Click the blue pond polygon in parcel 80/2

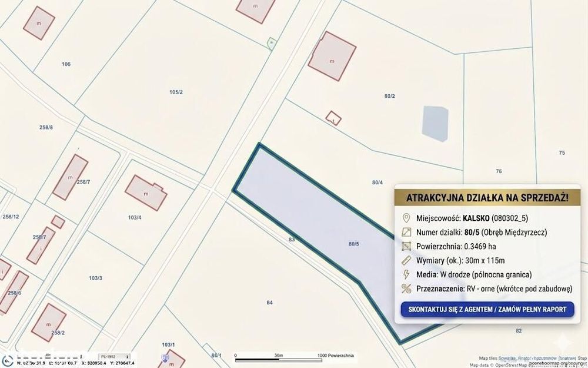(x=435, y=124)
